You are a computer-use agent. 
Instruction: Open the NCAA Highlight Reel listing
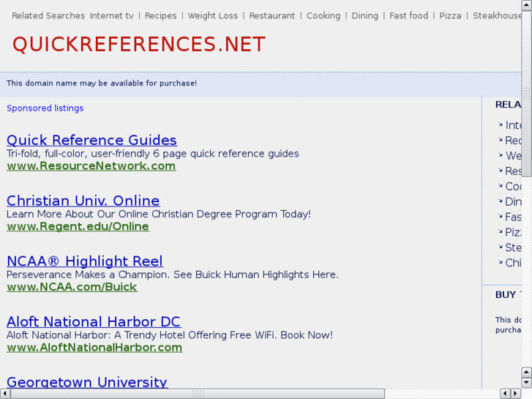85,261
